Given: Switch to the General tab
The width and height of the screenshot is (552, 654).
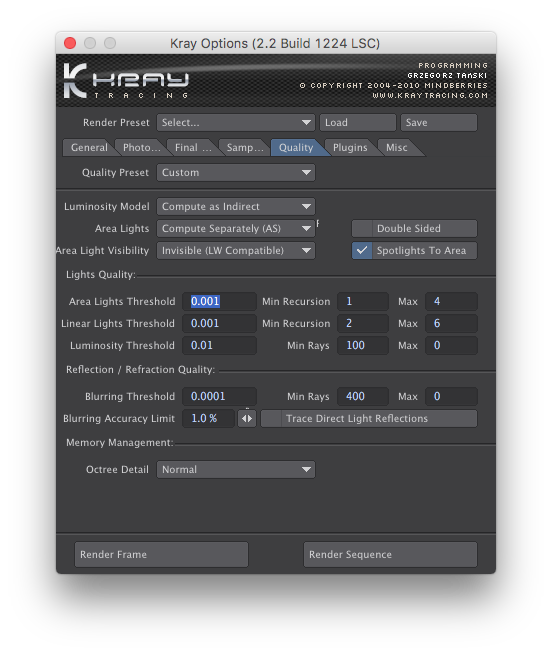Looking at the screenshot, I should (x=89, y=148).
